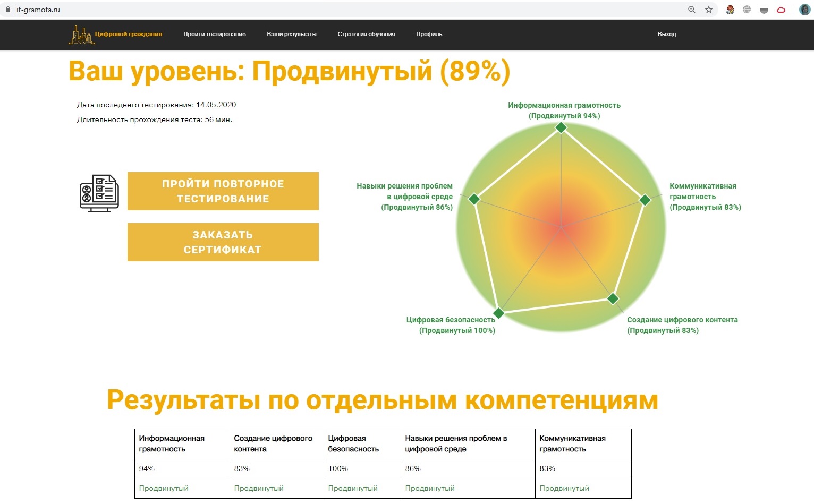Open the Пройти тестирование menu item

[214, 34]
